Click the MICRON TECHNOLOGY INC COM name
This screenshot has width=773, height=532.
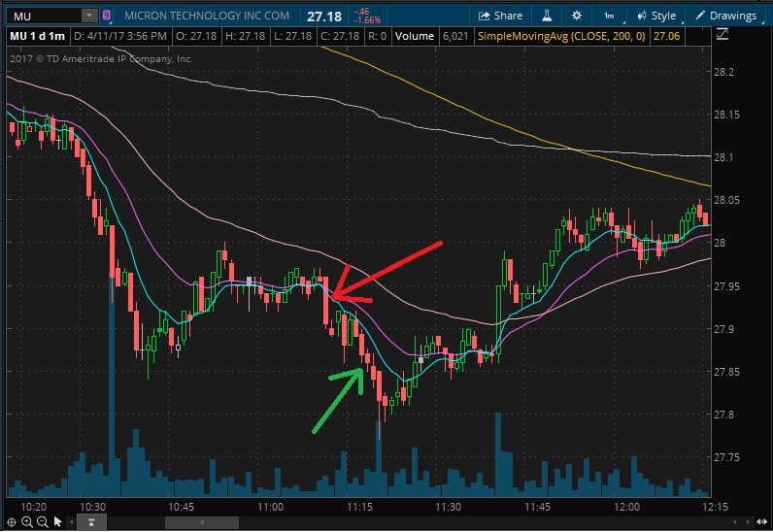click(207, 16)
